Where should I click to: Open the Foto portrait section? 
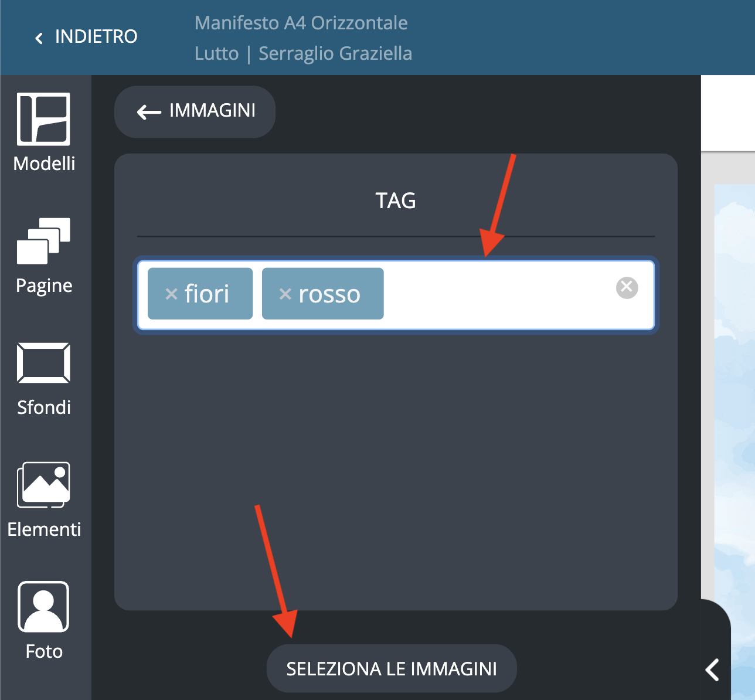pos(44,621)
